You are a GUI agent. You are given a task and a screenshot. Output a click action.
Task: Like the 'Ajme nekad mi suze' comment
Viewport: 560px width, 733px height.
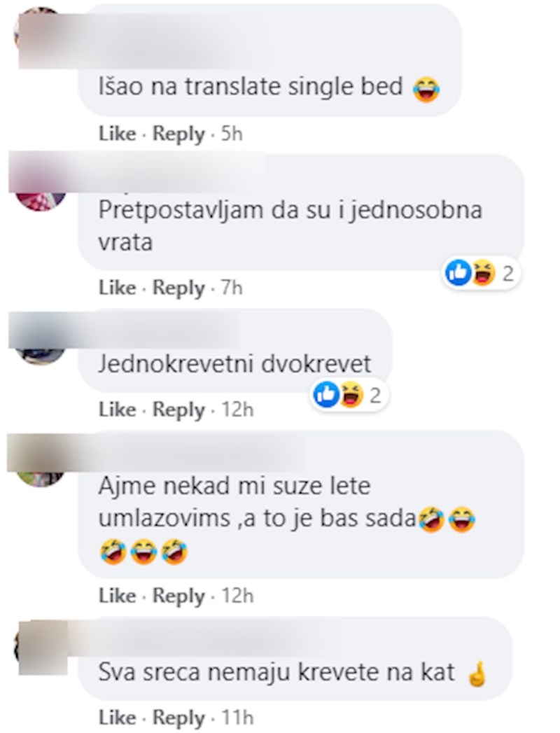click(118, 596)
